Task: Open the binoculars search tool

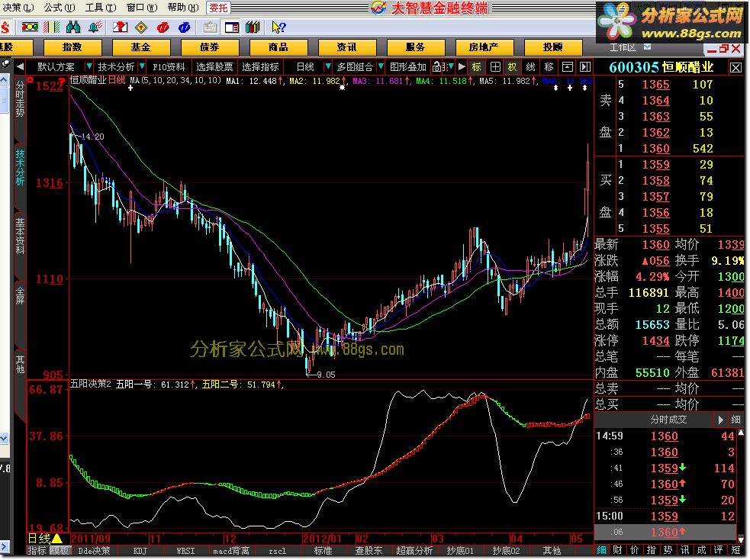Action: [x=73, y=27]
